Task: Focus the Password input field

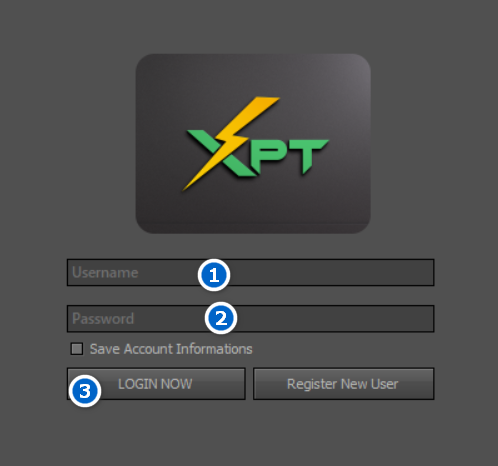Action: pos(250,318)
